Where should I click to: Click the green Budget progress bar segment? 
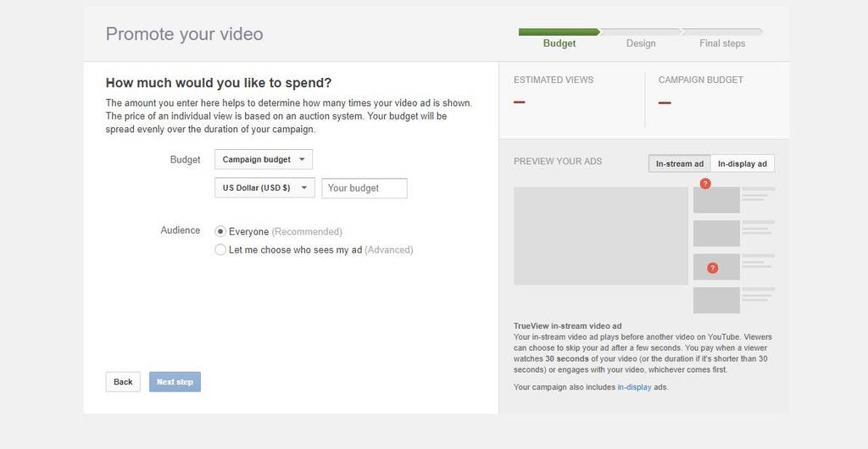[x=559, y=32]
